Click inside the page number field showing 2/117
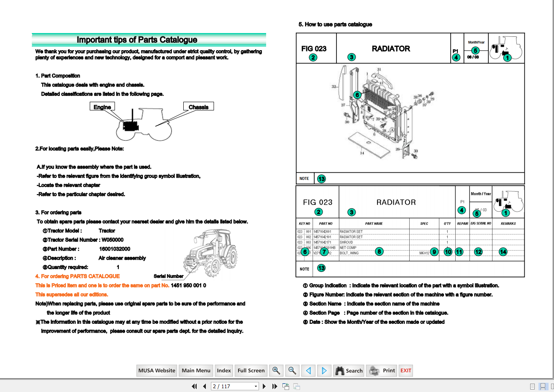 (230, 386)
